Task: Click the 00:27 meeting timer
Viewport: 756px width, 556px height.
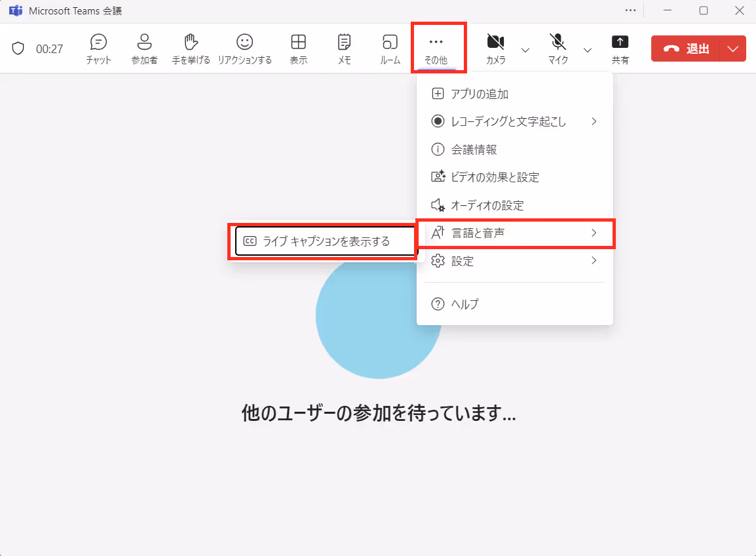Action: coord(49,49)
